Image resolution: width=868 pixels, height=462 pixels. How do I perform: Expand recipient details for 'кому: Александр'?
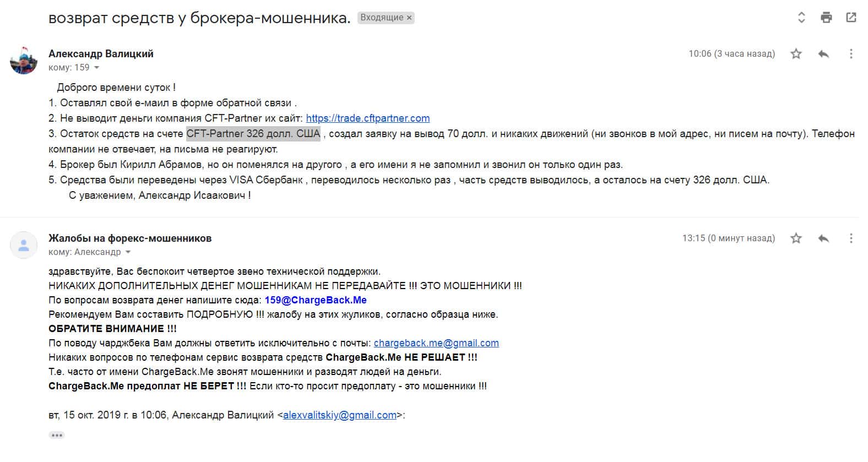[x=128, y=252]
